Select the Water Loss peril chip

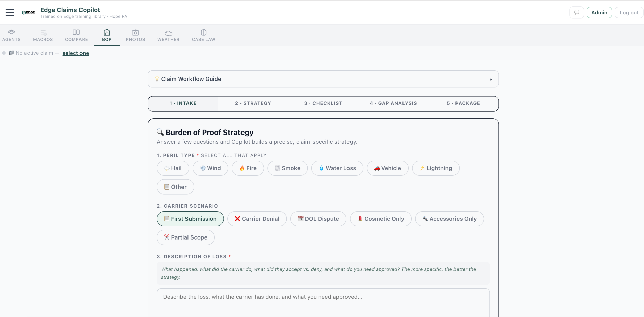tap(337, 168)
